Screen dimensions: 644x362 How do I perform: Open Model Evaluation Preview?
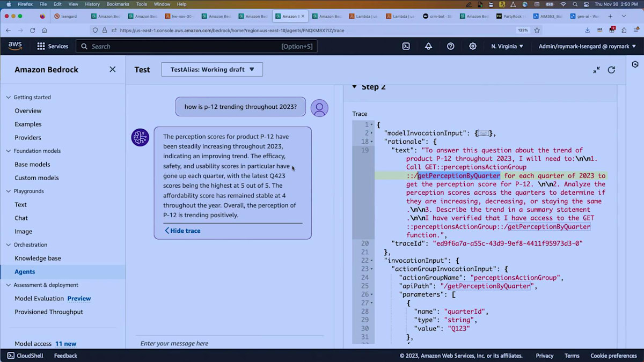click(53, 299)
